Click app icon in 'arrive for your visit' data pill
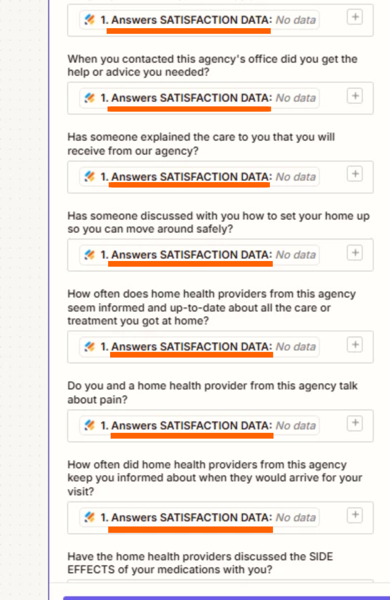Viewport: 390px width, 600px height. pos(90,517)
